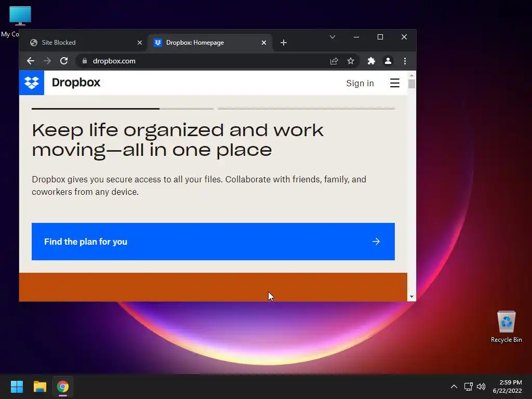532x399 pixels.
Task: Click the second carousel progress segment
Action: 306,109
